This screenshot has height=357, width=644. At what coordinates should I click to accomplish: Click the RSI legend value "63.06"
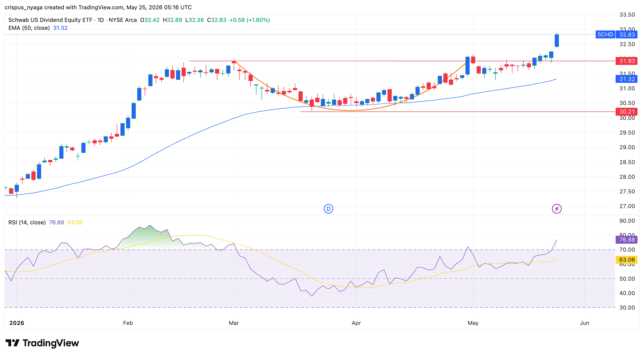[x=75, y=222]
